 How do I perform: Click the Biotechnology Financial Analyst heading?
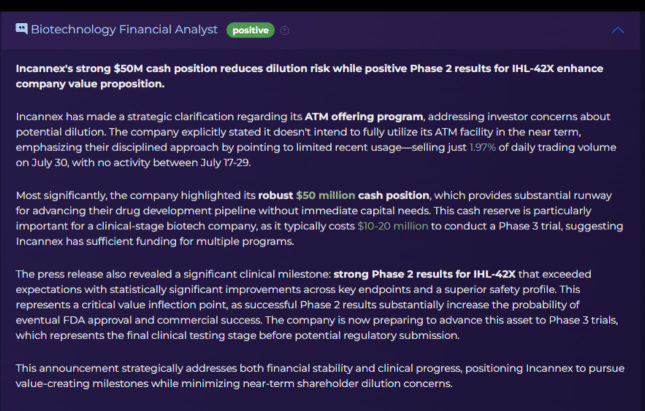point(124,30)
